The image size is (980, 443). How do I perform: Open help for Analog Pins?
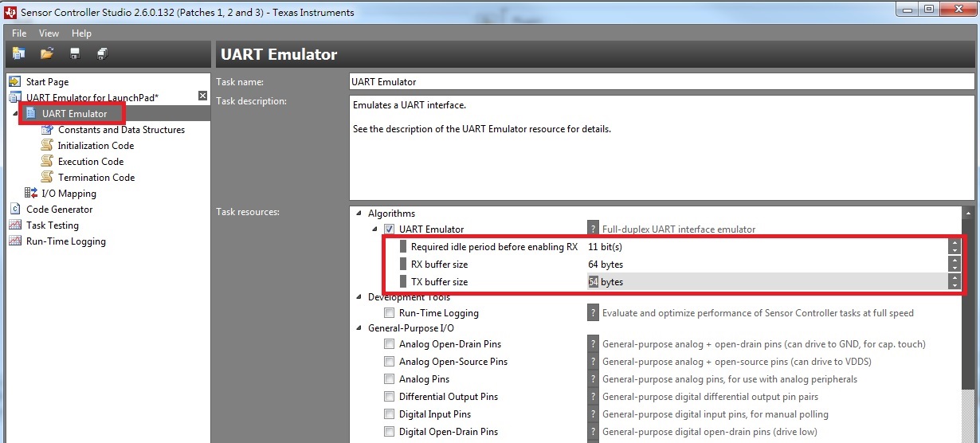click(593, 379)
